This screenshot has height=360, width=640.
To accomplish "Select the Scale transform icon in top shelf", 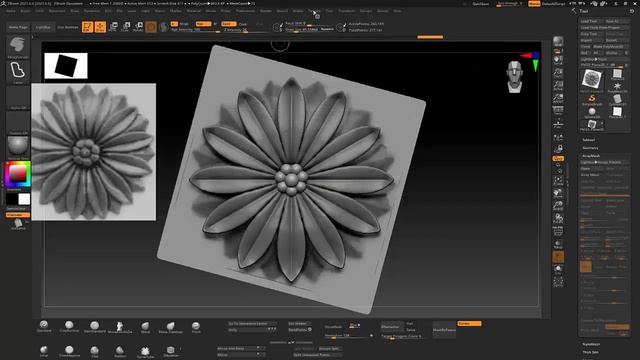I will click(x=126, y=27).
